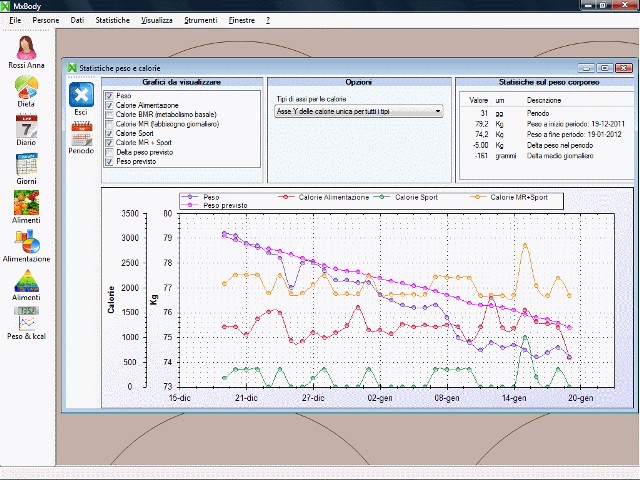The height and width of the screenshot is (480, 640).
Task: Open the Alimentazione pie chart icon
Action: [26, 242]
